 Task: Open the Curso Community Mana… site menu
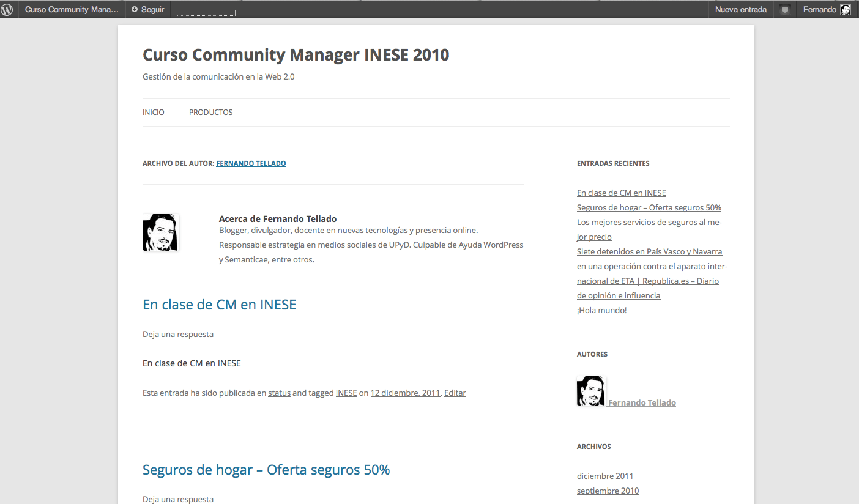coord(72,10)
